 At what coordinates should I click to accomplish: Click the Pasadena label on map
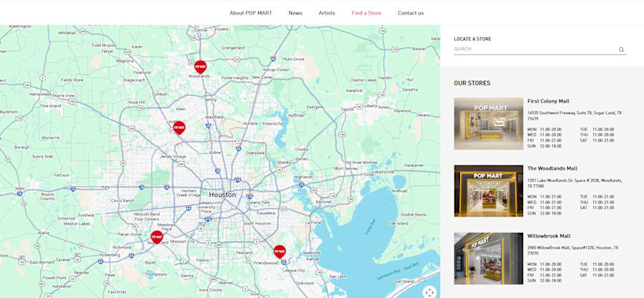click(265, 213)
